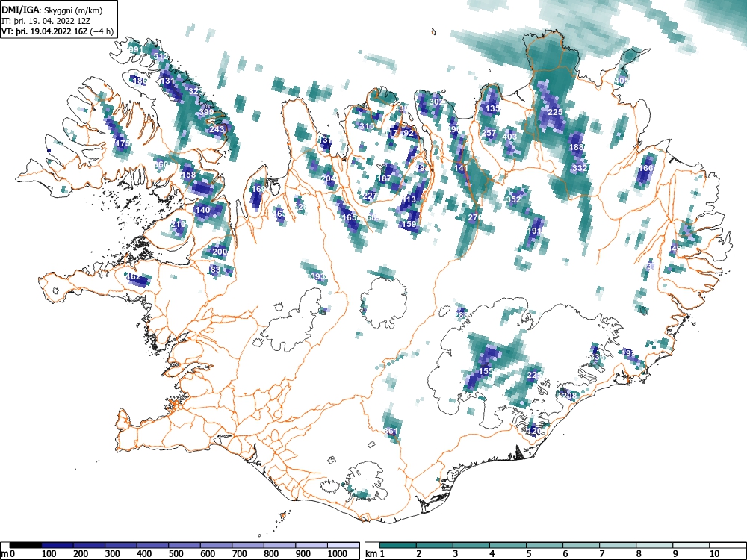Select the 120 label near the south coast
Image resolution: width=747 pixels, height=560 pixels.
coord(535,431)
